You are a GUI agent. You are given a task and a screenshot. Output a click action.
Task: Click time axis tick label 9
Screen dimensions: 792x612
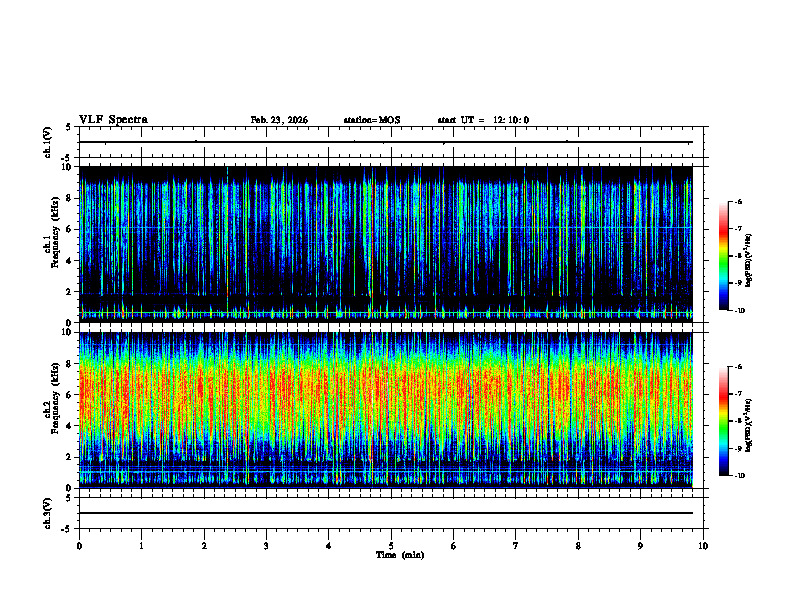click(x=640, y=546)
